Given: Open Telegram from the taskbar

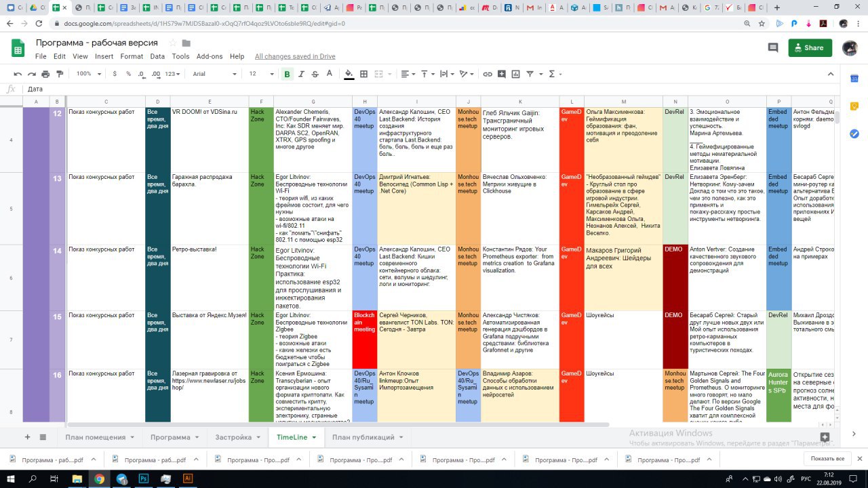Looking at the screenshot, I should (x=121, y=479).
